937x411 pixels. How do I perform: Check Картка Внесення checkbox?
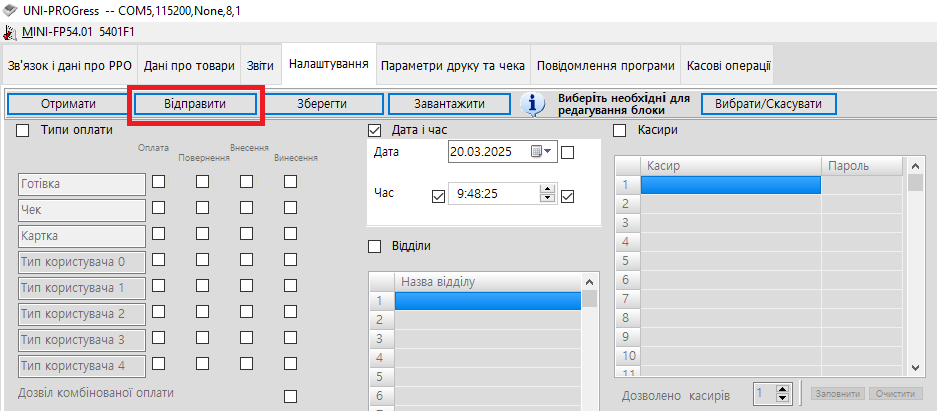click(246, 234)
